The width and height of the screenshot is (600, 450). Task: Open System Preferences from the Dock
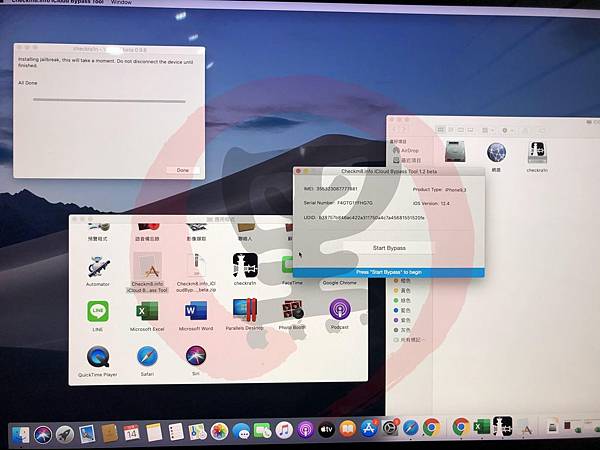[390, 428]
